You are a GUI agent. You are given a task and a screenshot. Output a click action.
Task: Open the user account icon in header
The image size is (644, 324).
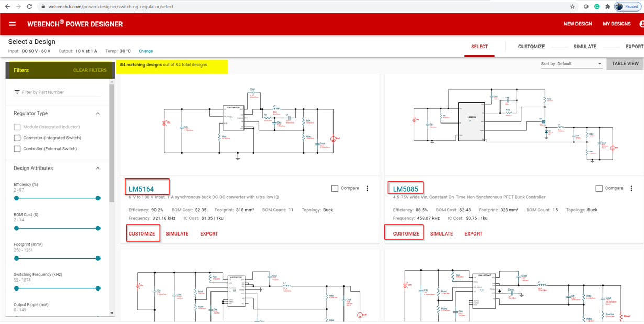(x=641, y=24)
